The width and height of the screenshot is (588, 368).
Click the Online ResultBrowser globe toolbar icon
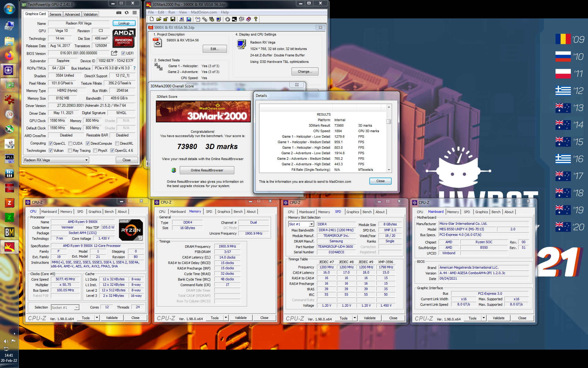click(228, 19)
